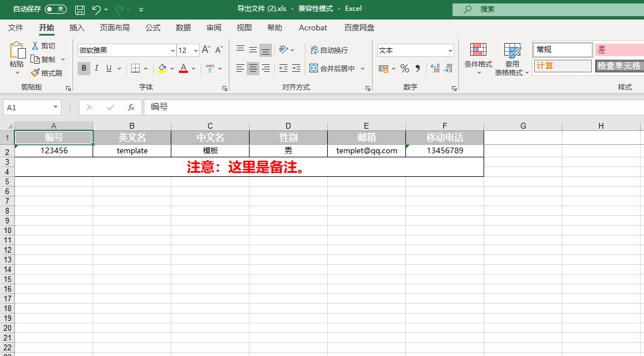The height and width of the screenshot is (356, 644).
Task: Toggle Italic formatting on
Action: 95,68
